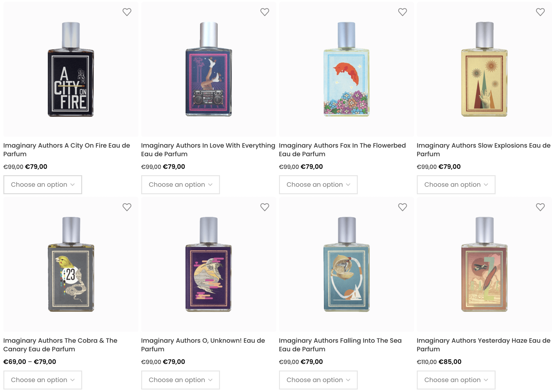This screenshot has height=392, width=556.
Task: Add Yesterday Haze to wishlist
Action: (x=540, y=207)
